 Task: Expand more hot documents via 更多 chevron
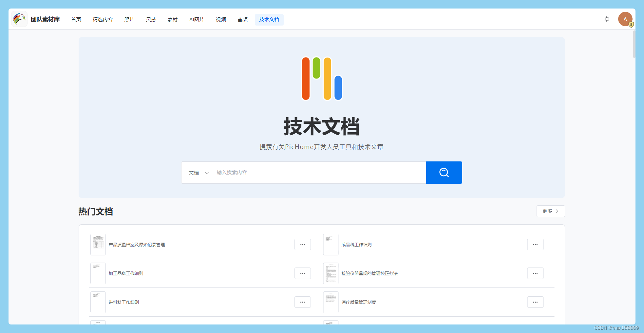pos(550,211)
